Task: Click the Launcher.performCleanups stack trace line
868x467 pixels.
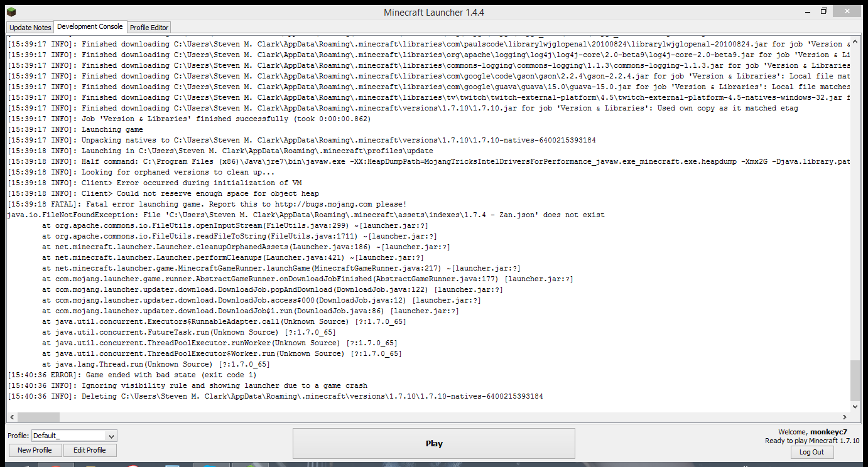Action: click(x=233, y=257)
